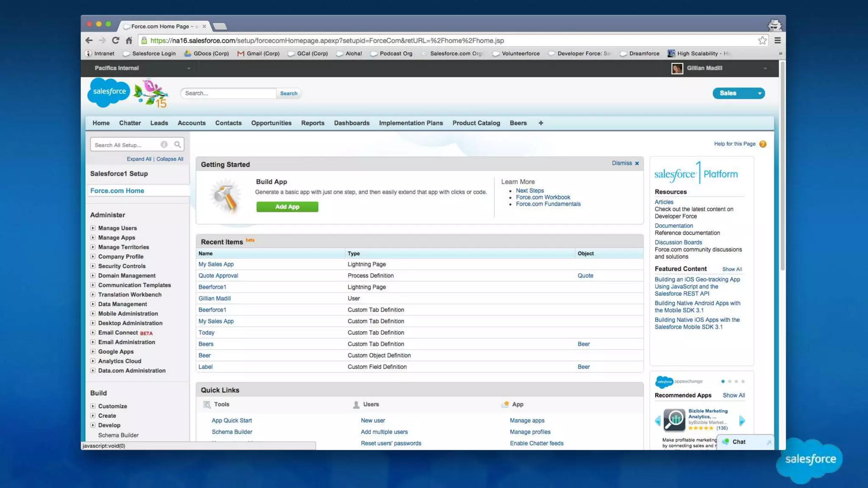
Task: Click next arrow in Recommended Apps carousel
Action: pos(742,420)
